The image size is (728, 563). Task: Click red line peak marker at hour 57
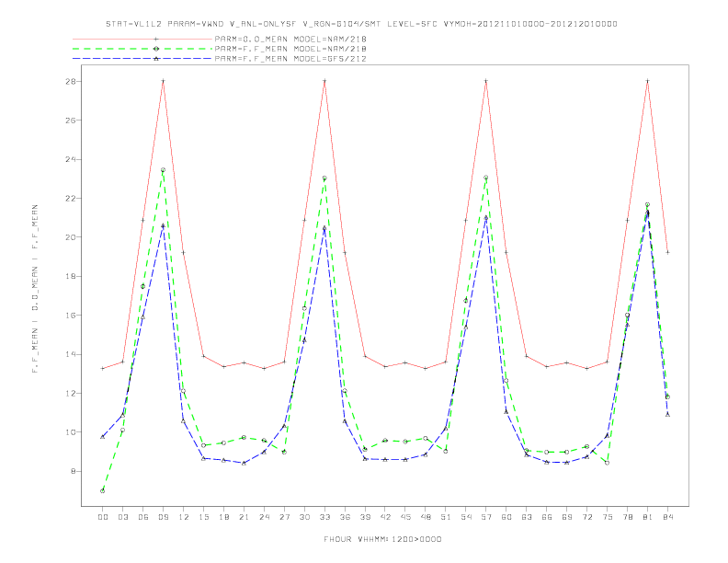tap(486, 81)
